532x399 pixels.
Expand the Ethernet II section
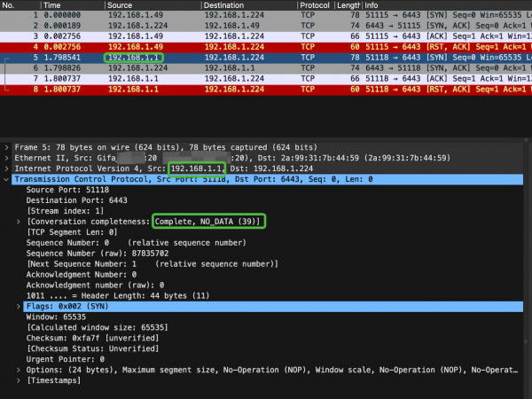click(x=7, y=156)
